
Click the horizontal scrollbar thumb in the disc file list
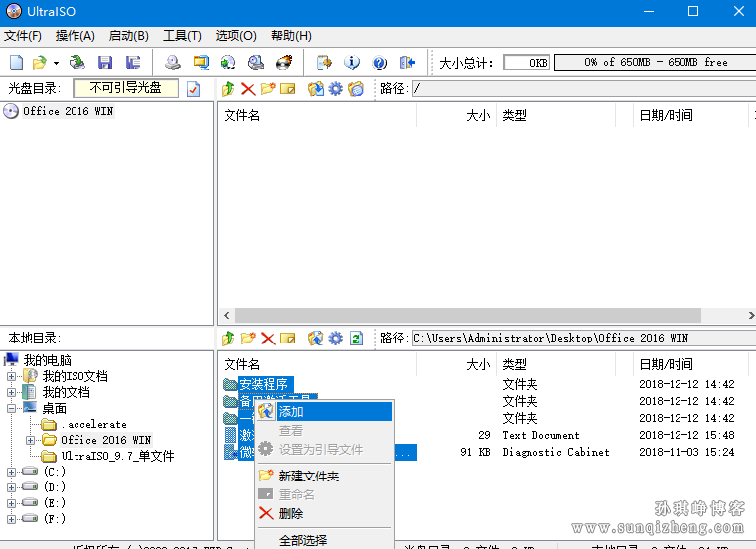pyautogui.click(x=468, y=316)
